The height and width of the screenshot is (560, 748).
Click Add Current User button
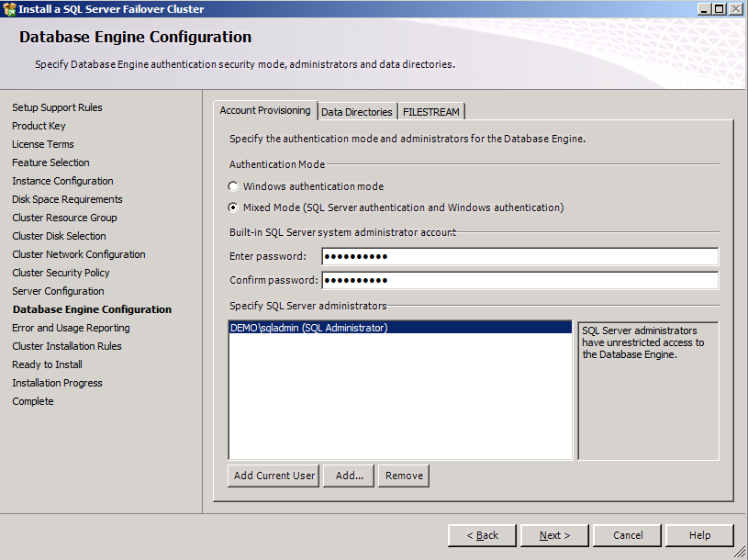tap(274, 476)
